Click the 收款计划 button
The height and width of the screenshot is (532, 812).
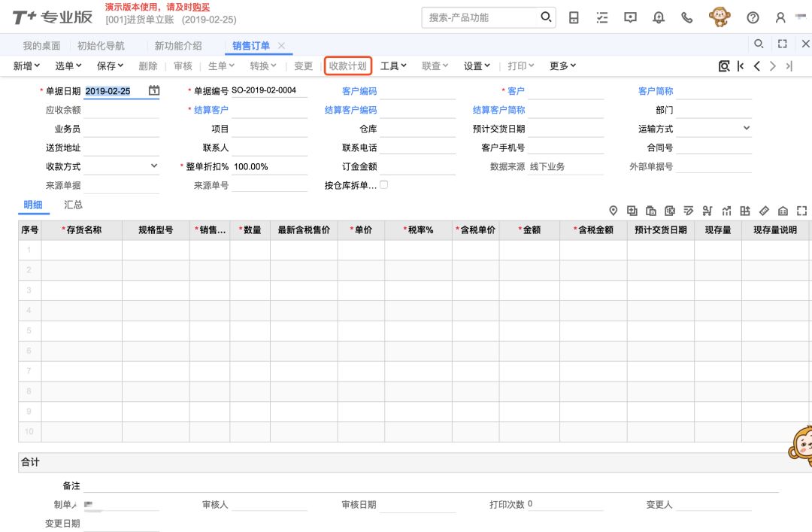[348, 66]
